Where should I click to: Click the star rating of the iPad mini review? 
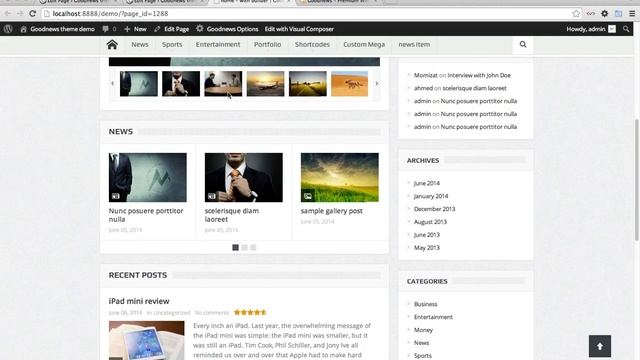pos(250,313)
